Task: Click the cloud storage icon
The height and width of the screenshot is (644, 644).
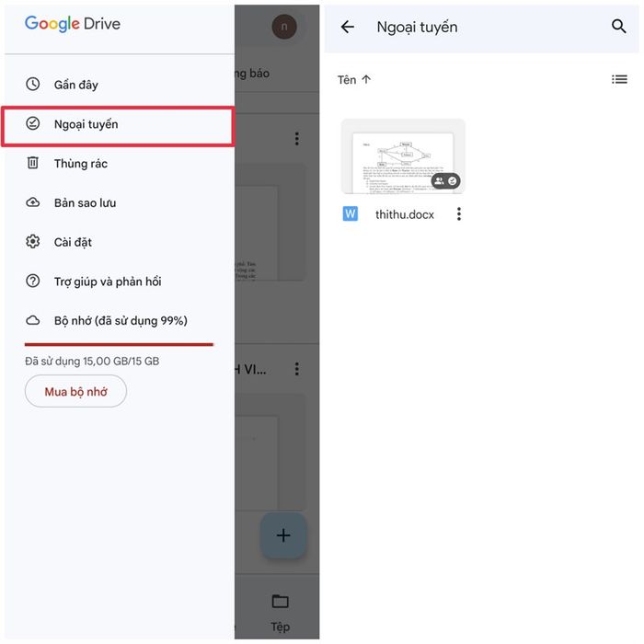Action: pos(33,320)
